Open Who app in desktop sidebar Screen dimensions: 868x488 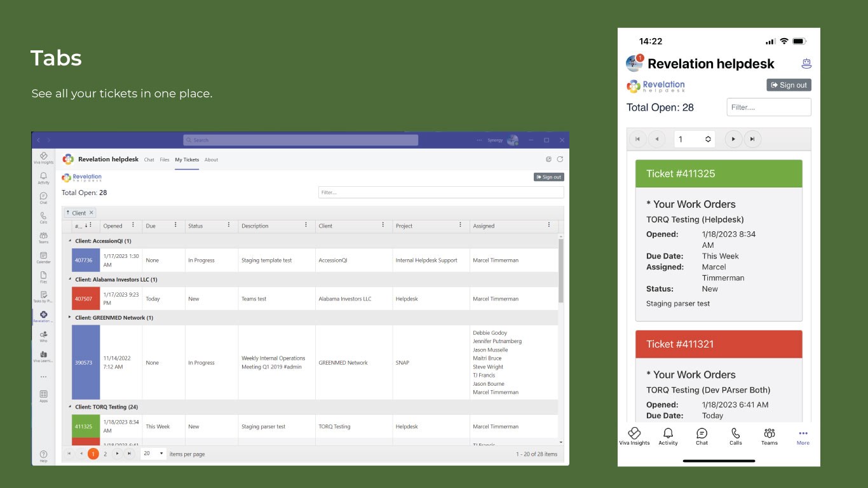(43, 335)
